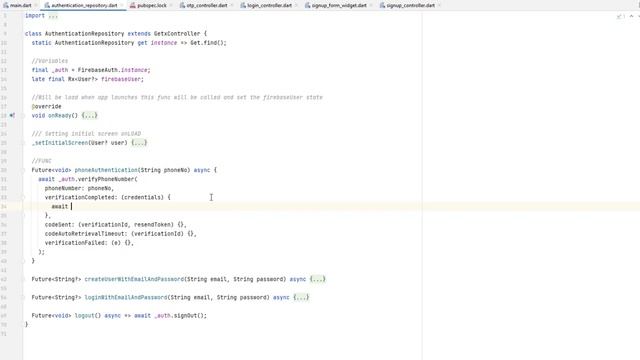Screen dimensions: 640x360
Task: Expand folded createUserWithEmailAndPassword body
Action: 318,279
